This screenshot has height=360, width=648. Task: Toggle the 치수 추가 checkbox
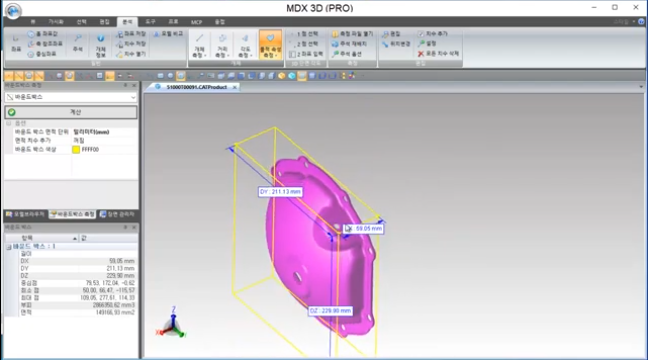tap(421, 33)
